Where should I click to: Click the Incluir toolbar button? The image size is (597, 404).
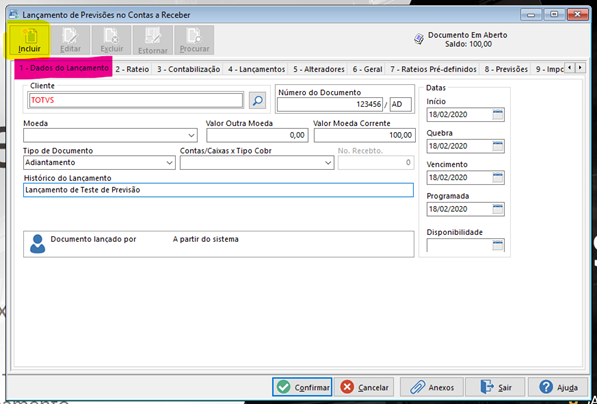pos(29,40)
